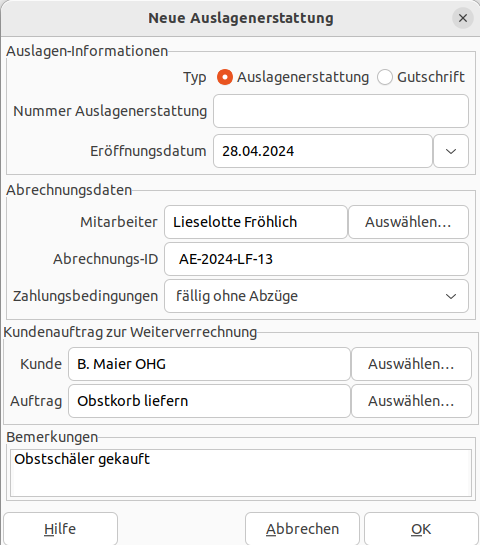Select the Gutschrift radio option
The height and width of the screenshot is (545, 480).
[x=385, y=77]
